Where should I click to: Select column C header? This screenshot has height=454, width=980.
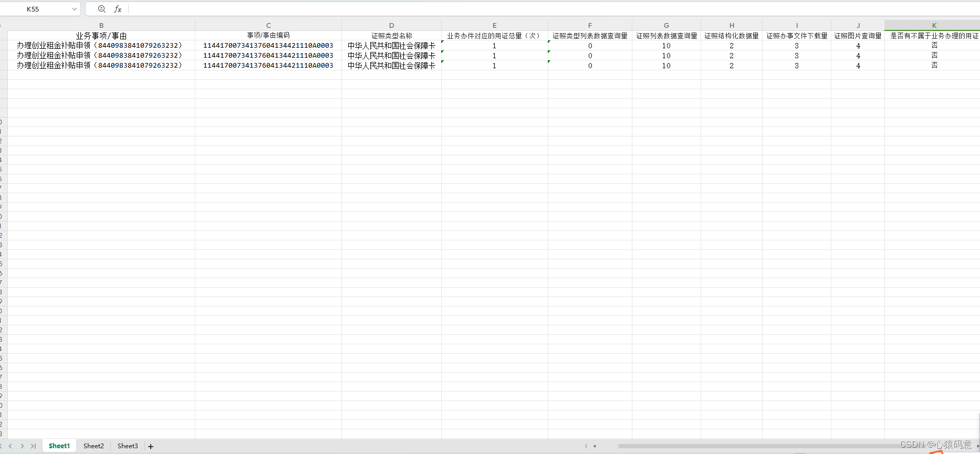click(x=268, y=25)
